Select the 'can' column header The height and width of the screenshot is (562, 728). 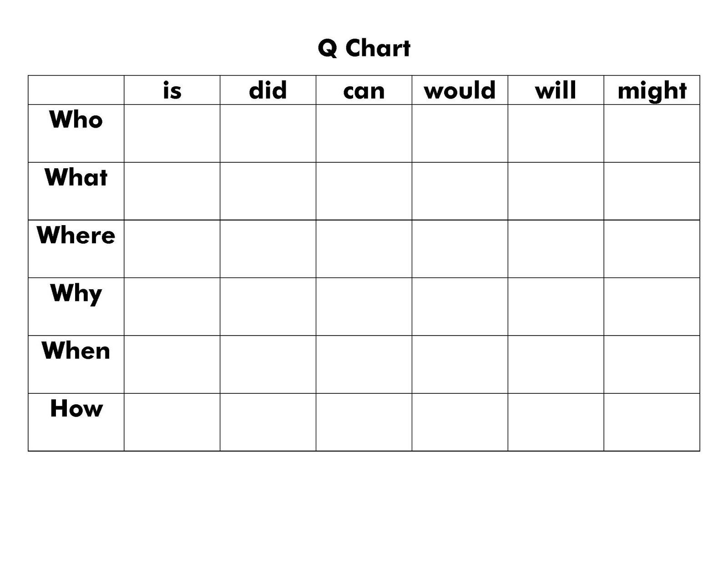tap(364, 91)
